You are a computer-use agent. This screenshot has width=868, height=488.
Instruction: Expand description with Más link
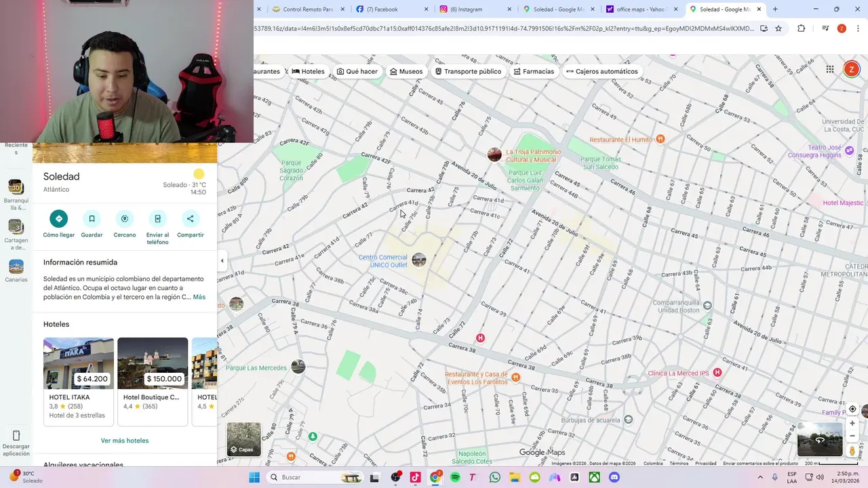click(199, 297)
